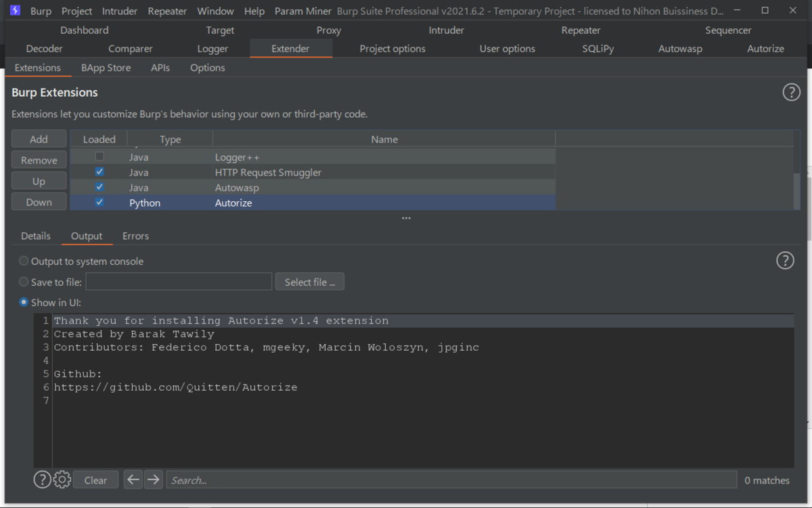
Task: Select Save to file radio option
Action: (x=24, y=282)
